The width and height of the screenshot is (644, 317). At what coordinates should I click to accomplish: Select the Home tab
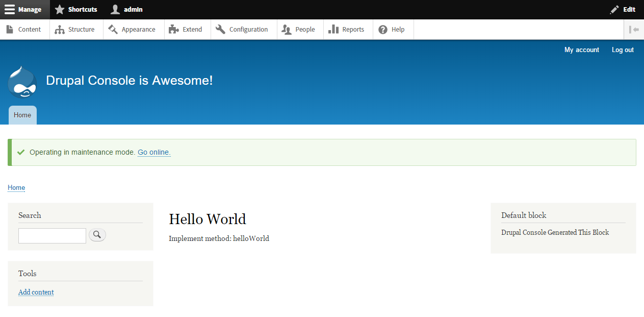(x=22, y=115)
